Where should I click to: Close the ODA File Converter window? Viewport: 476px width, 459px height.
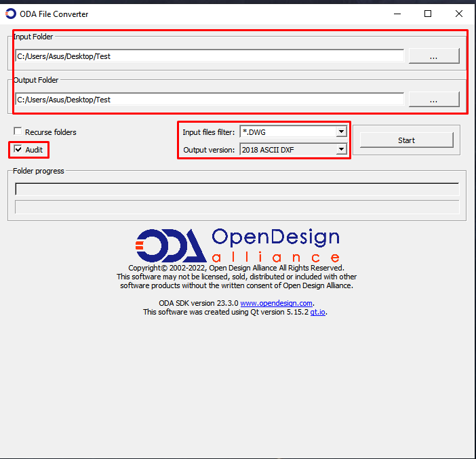click(x=459, y=14)
